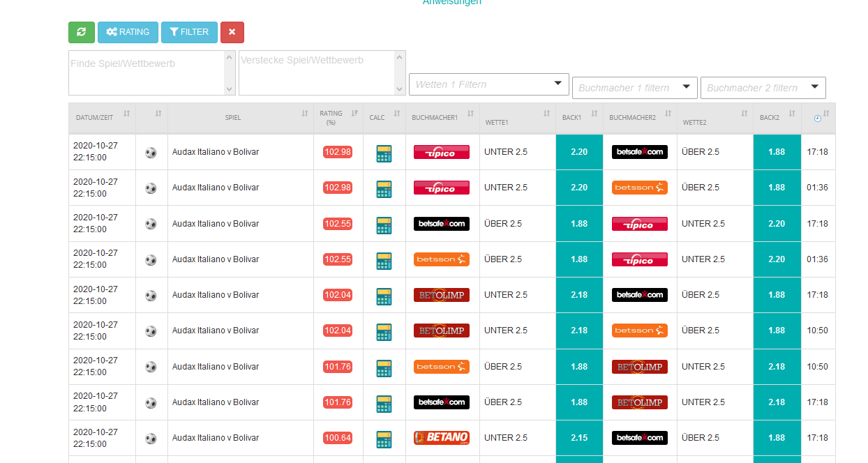Click the Anweisungen link at top
Screen dimensions: 868x463
point(452,2)
